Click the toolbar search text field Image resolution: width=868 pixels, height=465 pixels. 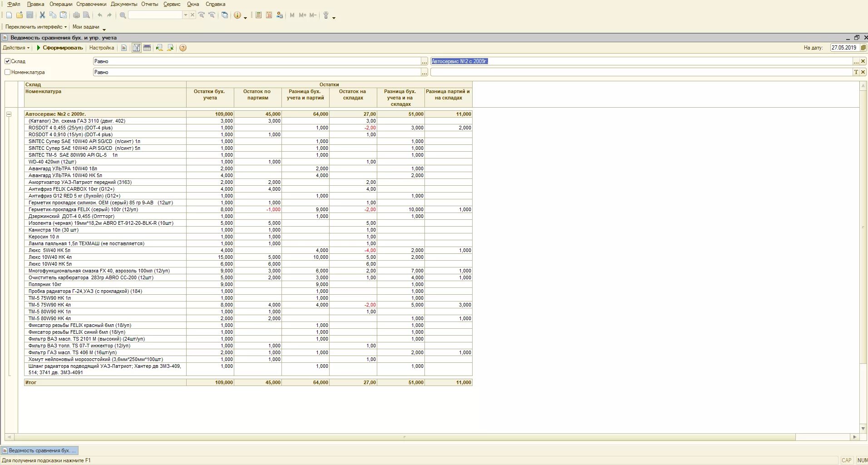tap(155, 15)
